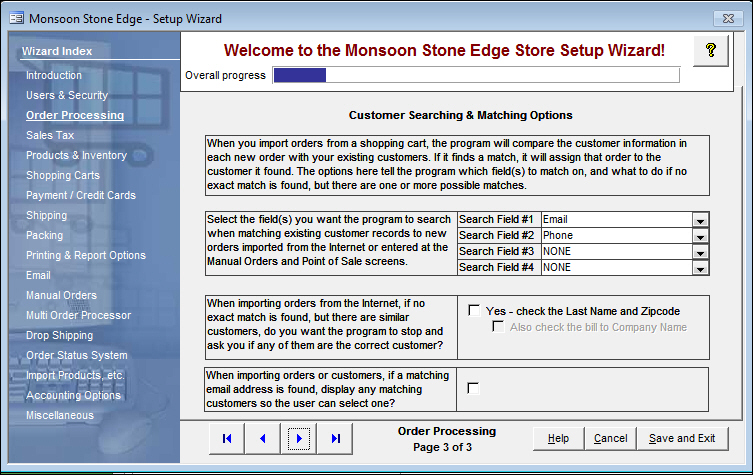Click the Monsoon Stone Edge title bar icon
The height and width of the screenshot is (475, 753).
13,18
